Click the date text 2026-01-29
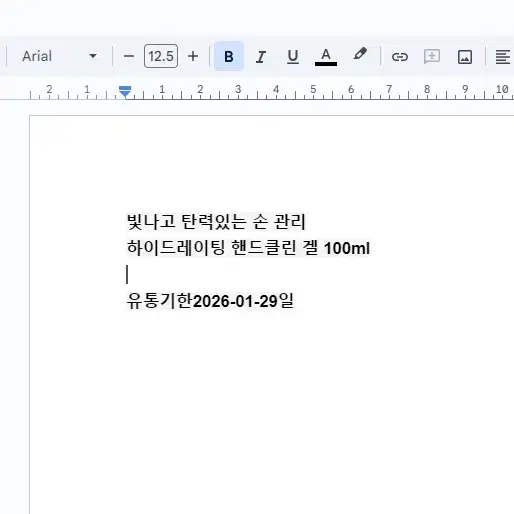 [235, 301]
